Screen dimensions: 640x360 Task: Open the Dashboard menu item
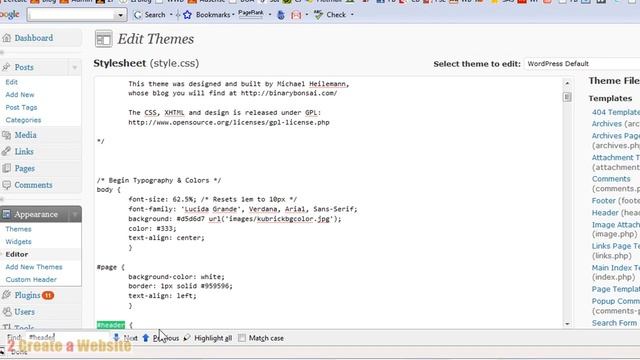33,38
